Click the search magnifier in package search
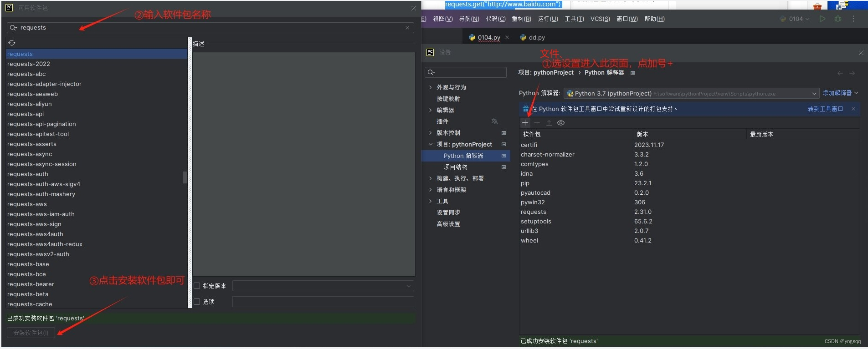Image resolution: width=868 pixels, height=349 pixels. (13, 28)
